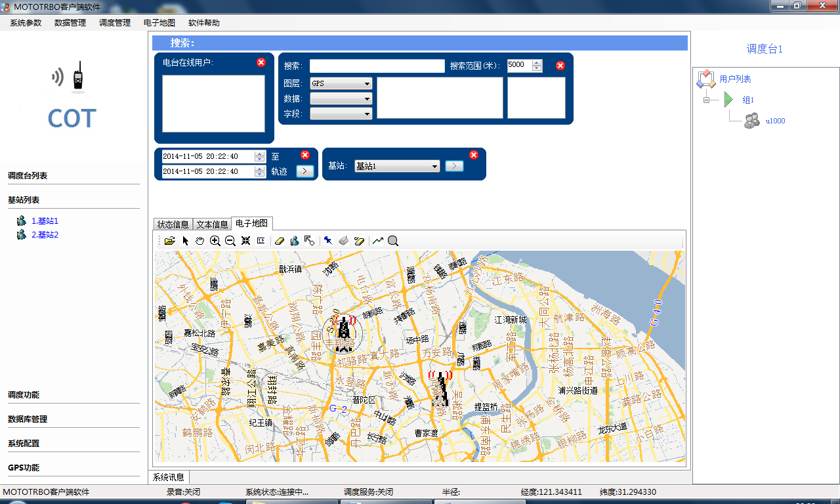840x504 pixels.
Task: Close the 电台在线用户 panel
Action: pos(261,62)
